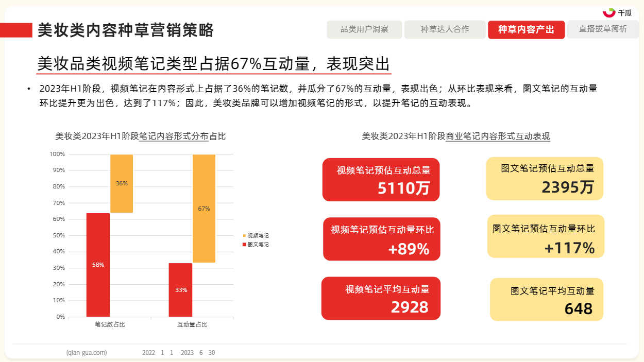Click the 视频笔记 legend label
Image resolution: width=644 pixels, height=362 pixels.
pos(258,235)
